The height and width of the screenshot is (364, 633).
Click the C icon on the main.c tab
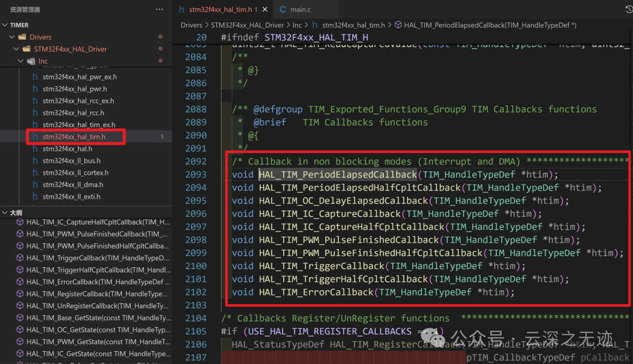pos(283,9)
